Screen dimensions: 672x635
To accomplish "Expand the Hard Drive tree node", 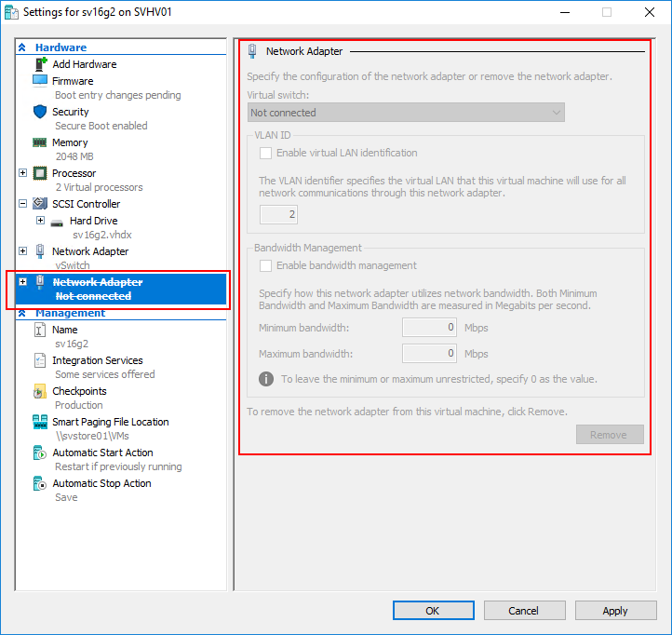I will (40, 221).
